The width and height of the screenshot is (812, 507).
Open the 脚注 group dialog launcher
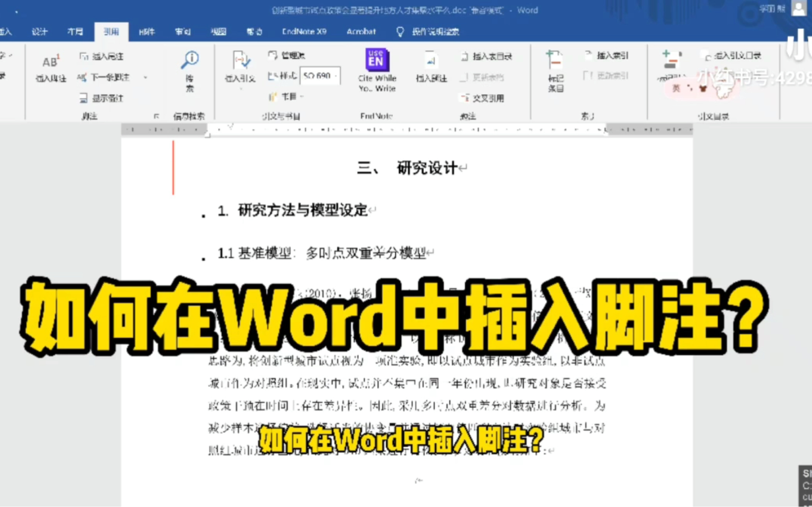[157, 116]
